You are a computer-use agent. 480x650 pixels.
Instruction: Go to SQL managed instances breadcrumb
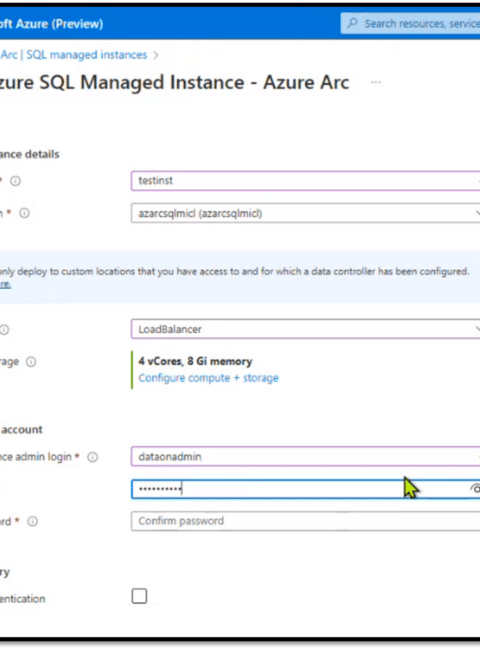point(87,55)
